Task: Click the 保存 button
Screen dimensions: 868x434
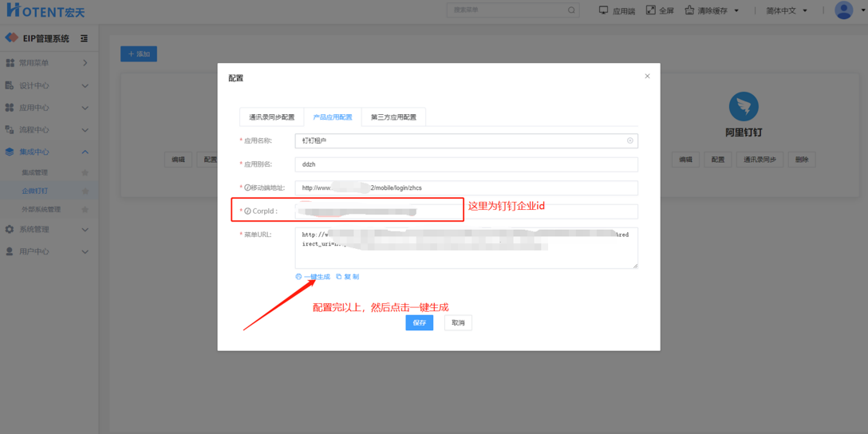Action: pos(419,323)
